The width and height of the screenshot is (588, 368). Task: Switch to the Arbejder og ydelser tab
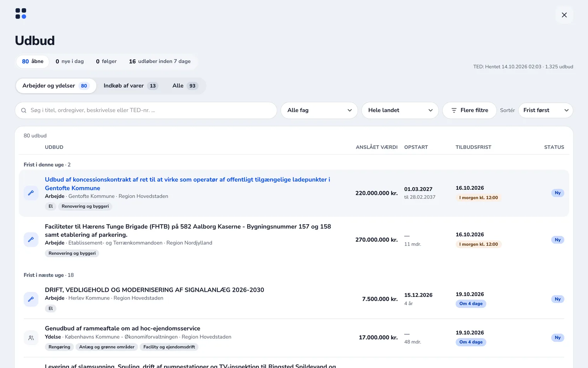pos(56,86)
